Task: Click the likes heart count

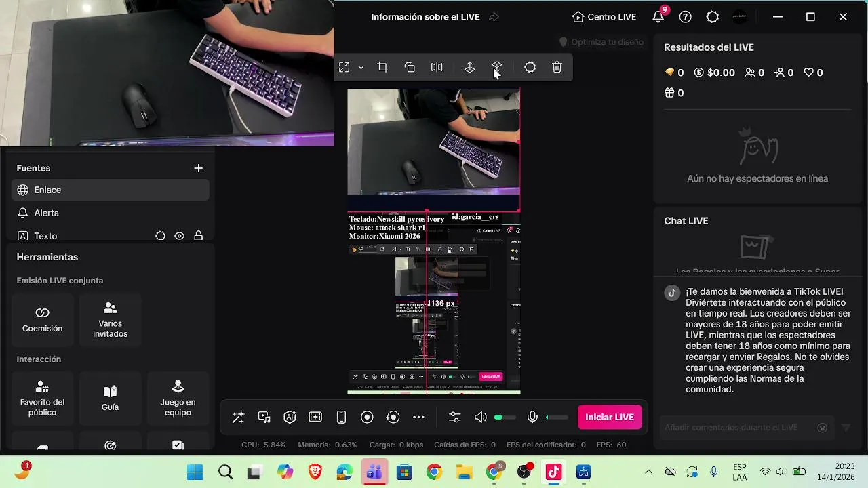Action: coord(813,73)
